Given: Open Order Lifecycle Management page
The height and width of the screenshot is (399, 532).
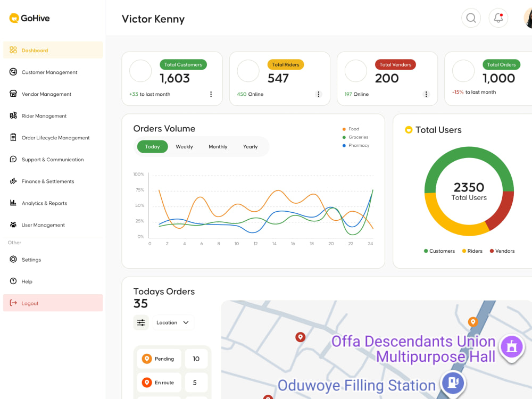Looking at the screenshot, I should tap(53, 137).
